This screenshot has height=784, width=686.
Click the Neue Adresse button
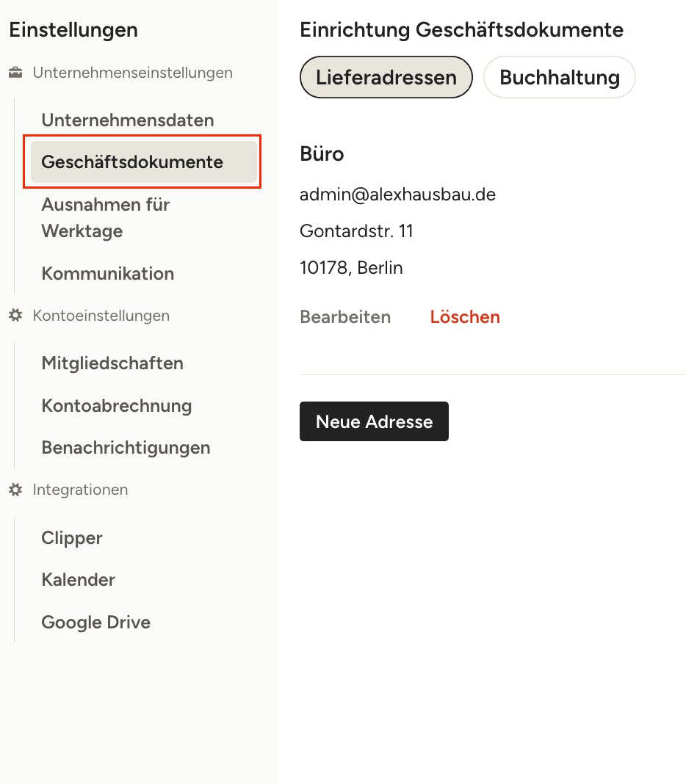pos(374,421)
